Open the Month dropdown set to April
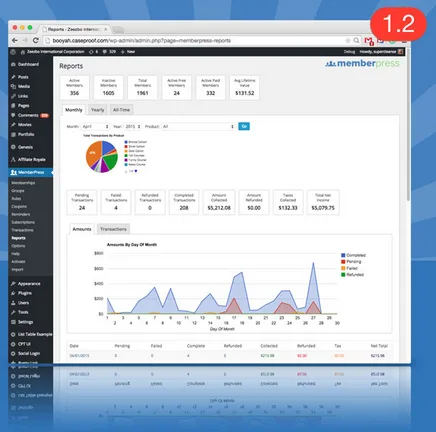This screenshot has width=436, height=432. coord(95,127)
